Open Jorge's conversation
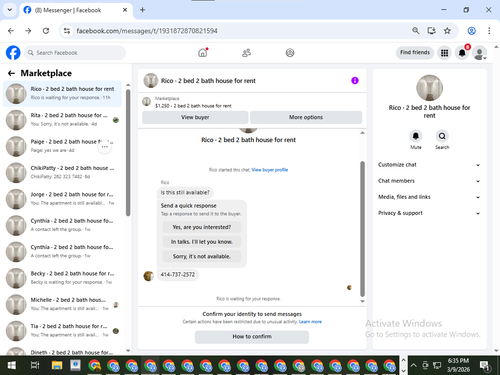This screenshot has width=500, height=375. pyautogui.click(x=62, y=199)
